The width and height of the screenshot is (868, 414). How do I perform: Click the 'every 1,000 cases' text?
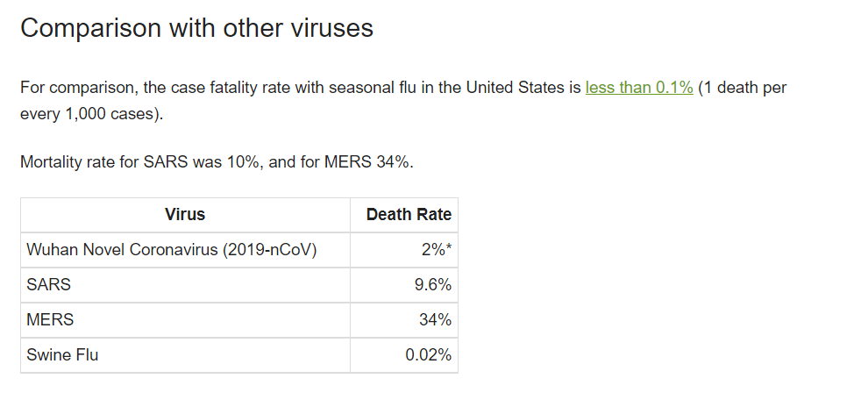[x=89, y=115]
